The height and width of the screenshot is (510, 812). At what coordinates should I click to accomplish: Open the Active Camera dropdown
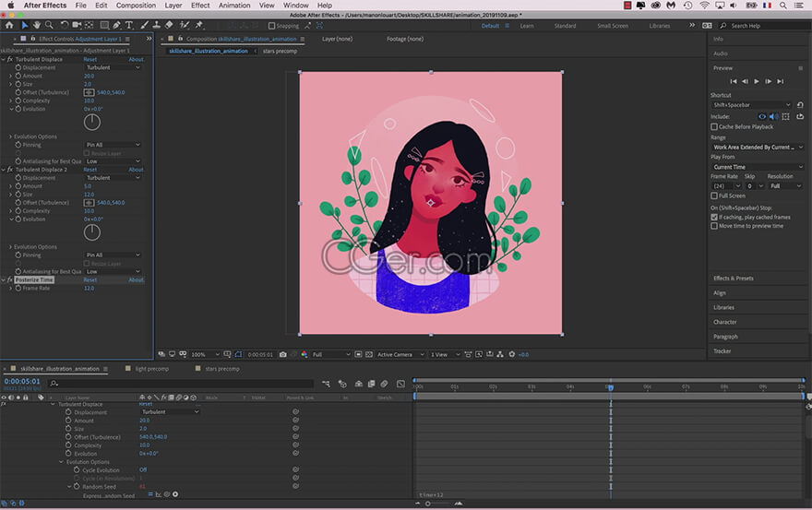pos(400,355)
